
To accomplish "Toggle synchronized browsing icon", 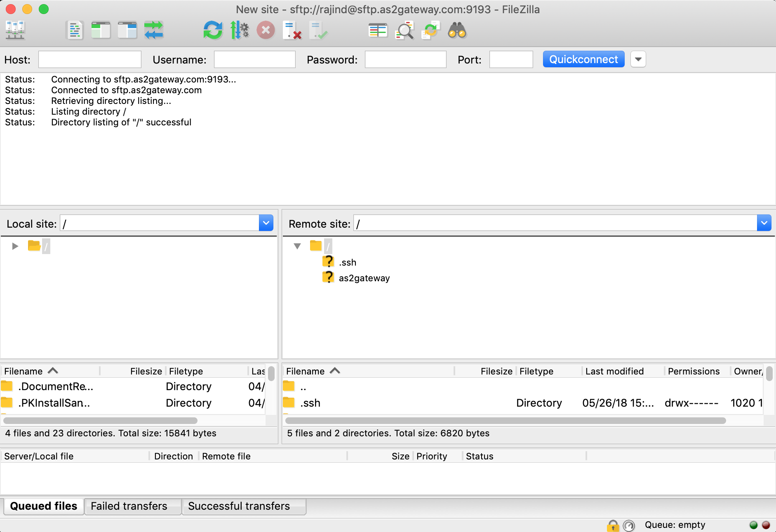I will click(431, 31).
